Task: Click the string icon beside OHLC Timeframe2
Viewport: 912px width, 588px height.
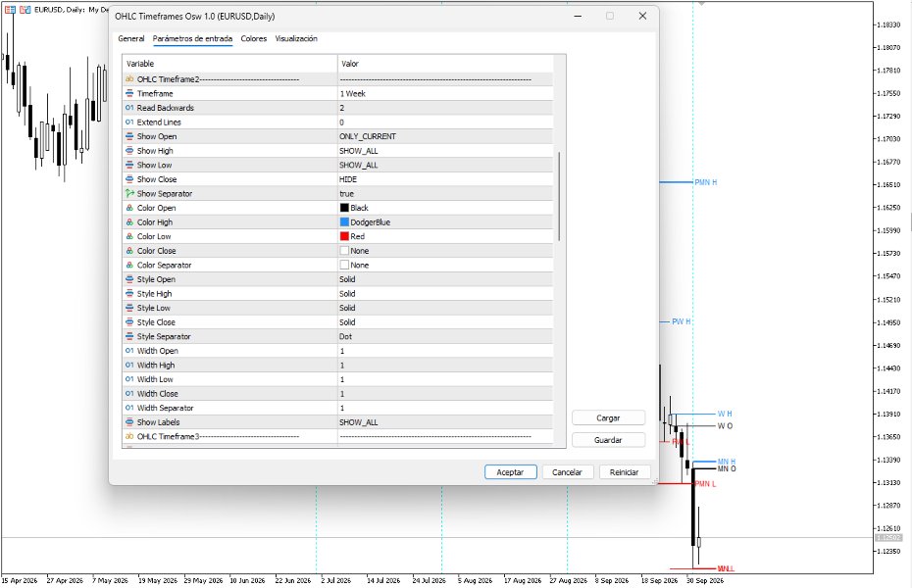Action: (x=129, y=79)
